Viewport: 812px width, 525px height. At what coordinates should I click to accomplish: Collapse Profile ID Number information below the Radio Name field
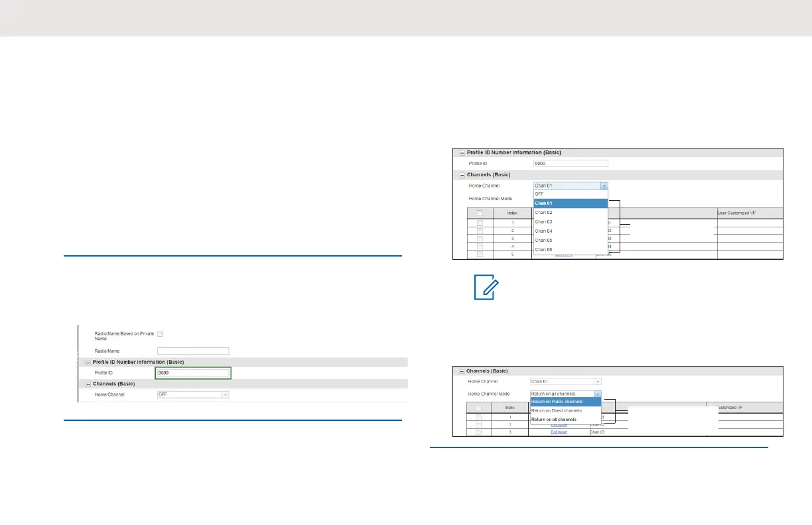[x=88, y=362]
